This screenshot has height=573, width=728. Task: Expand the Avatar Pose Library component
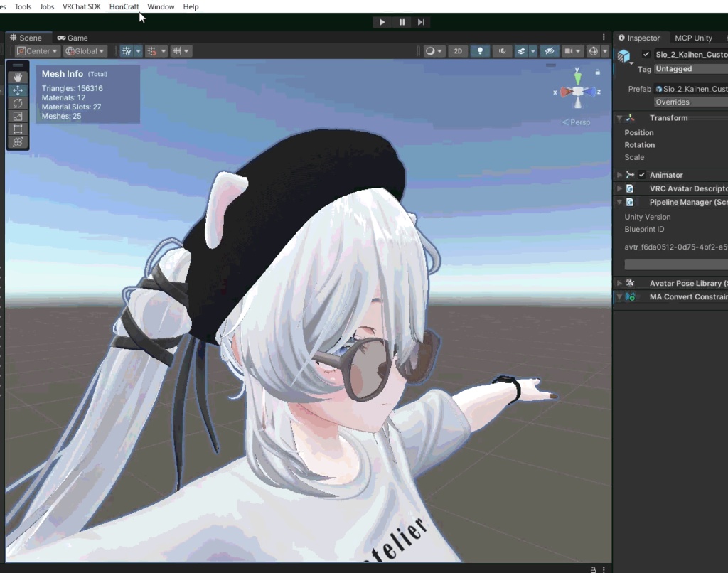(619, 283)
